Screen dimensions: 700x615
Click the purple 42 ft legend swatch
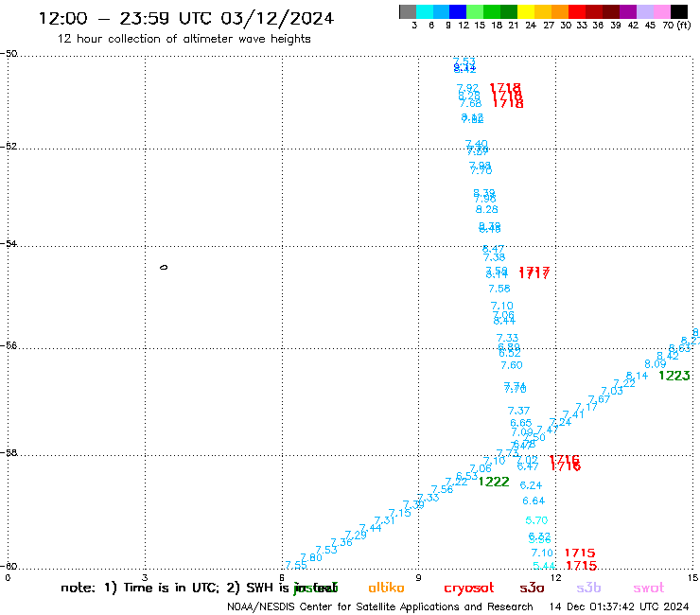click(628, 11)
